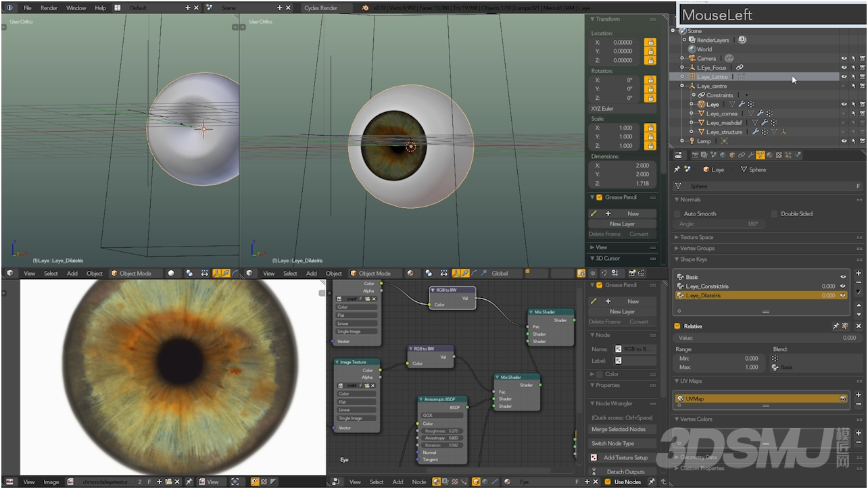Open the Physics properties tab
Screen dimensions: 868x489
click(x=798, y=155)
